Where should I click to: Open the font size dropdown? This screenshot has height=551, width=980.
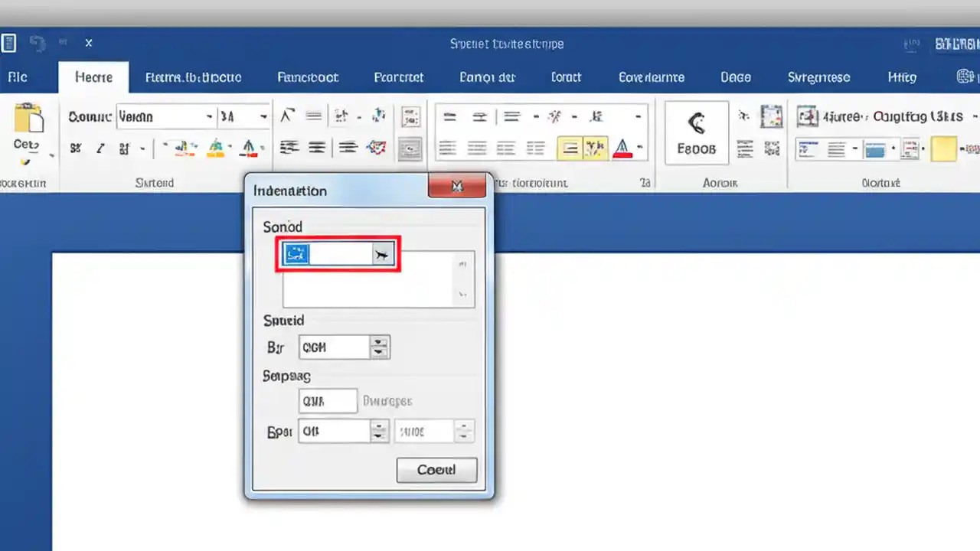tap(263, 116)
